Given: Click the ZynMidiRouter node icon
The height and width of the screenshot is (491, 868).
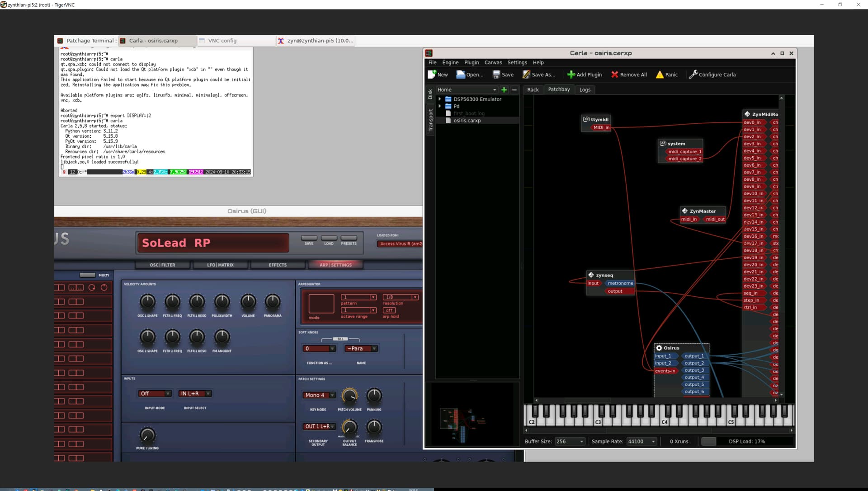Looking at the screenshot, I should 747,114.
